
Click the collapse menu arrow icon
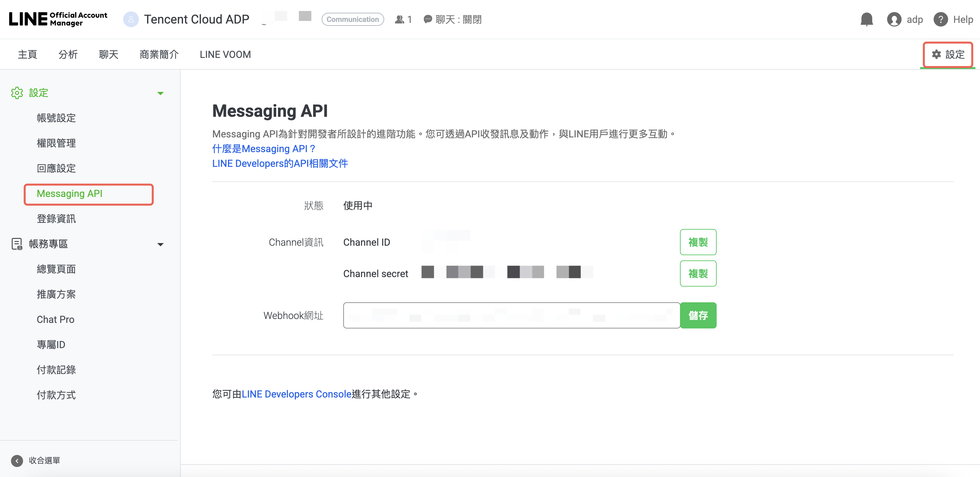tap(17, 460)
